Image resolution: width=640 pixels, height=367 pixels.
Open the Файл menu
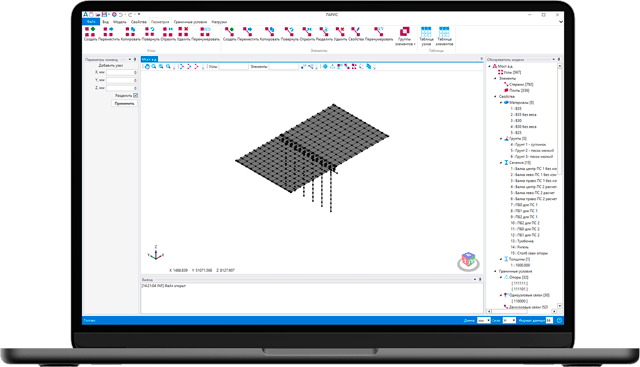pyautogui.click(x=91, y=22)
